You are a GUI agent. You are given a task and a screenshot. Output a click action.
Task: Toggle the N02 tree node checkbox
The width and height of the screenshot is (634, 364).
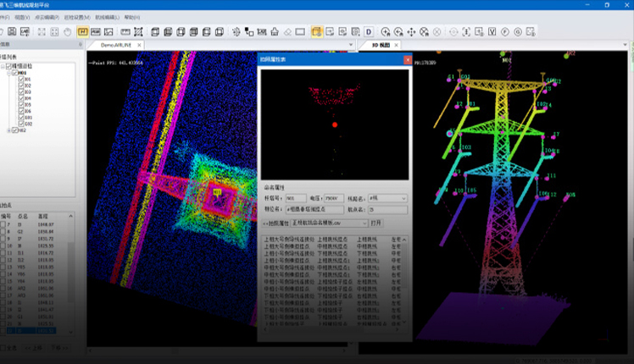pyautogui.click(x=15, y=130)
